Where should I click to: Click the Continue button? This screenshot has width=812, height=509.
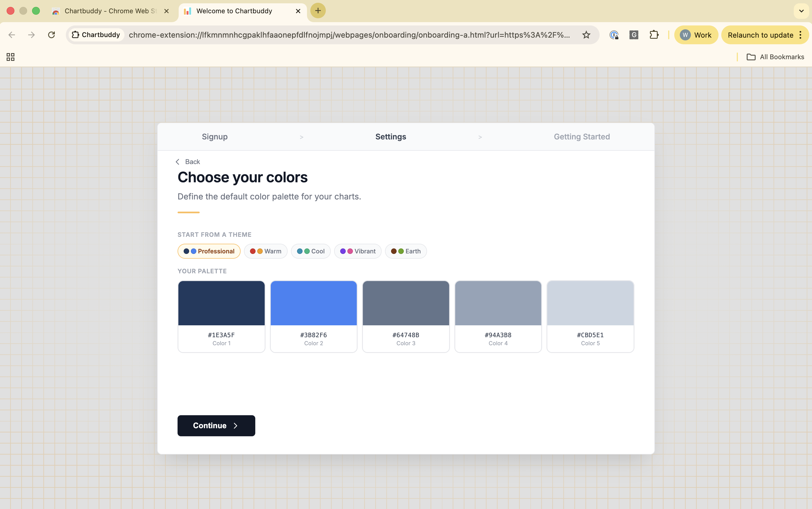(216, 425)
